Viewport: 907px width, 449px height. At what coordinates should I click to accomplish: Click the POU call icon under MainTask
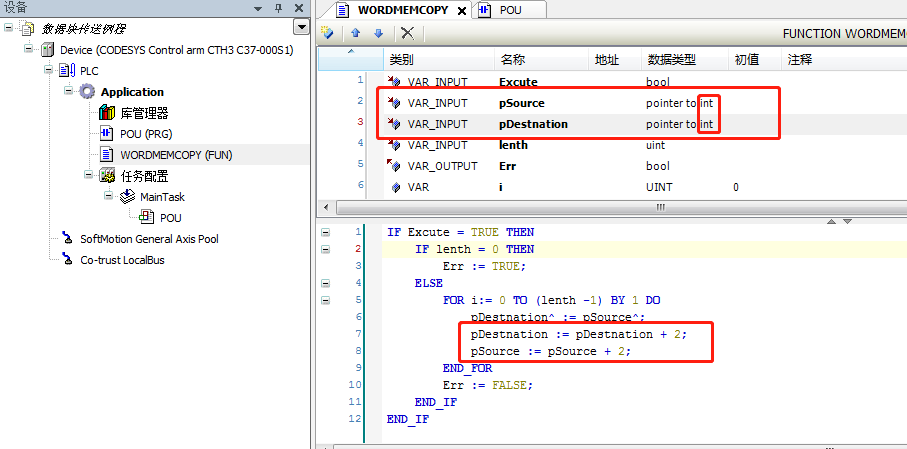(147, 218)
